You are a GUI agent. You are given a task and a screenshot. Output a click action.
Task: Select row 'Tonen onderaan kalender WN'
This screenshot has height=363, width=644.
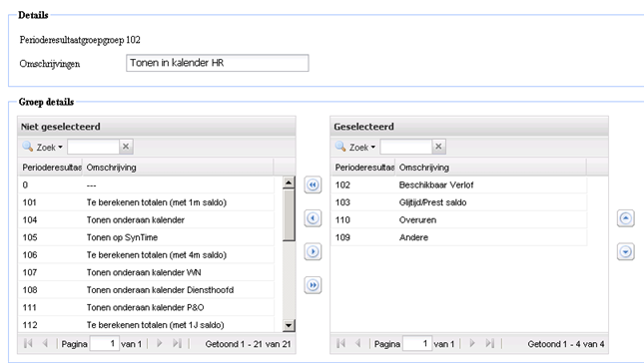[x=146, y=272]
